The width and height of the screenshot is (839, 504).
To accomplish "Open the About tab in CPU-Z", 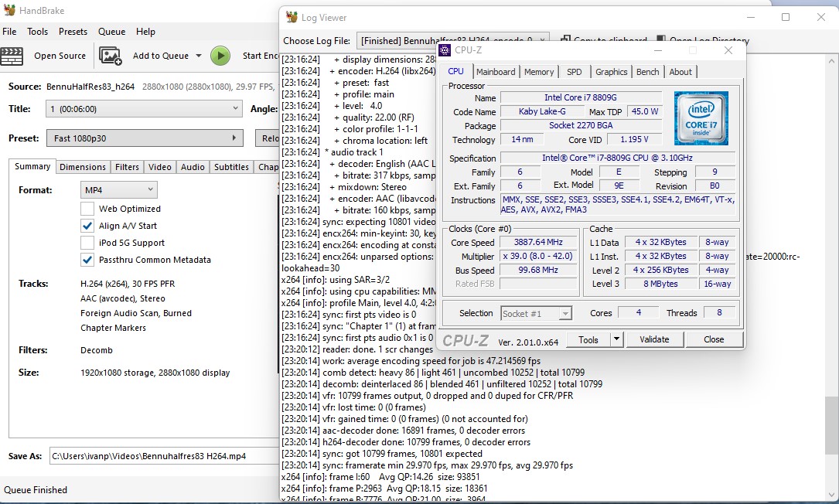I will (680, 72).
